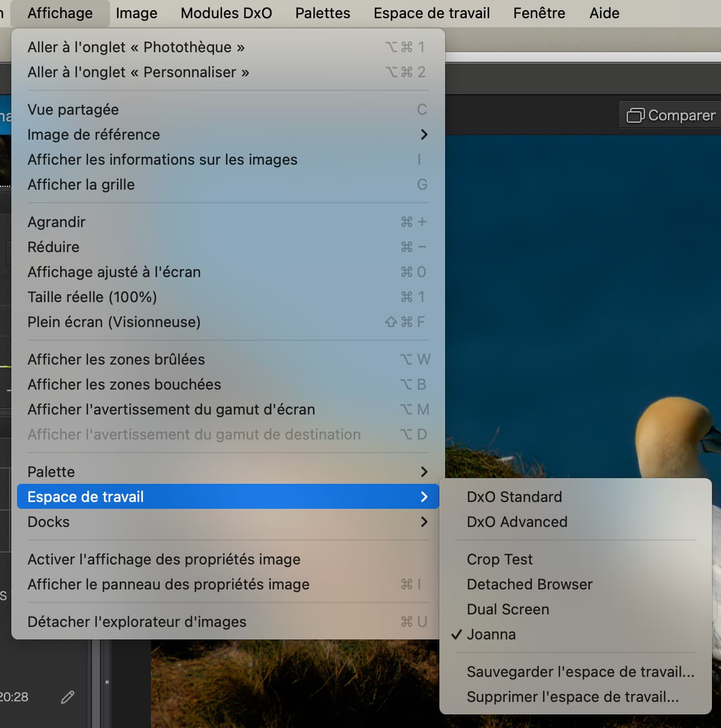Open the Aide menu
This screenshot has width=721, height=728.
604,13
